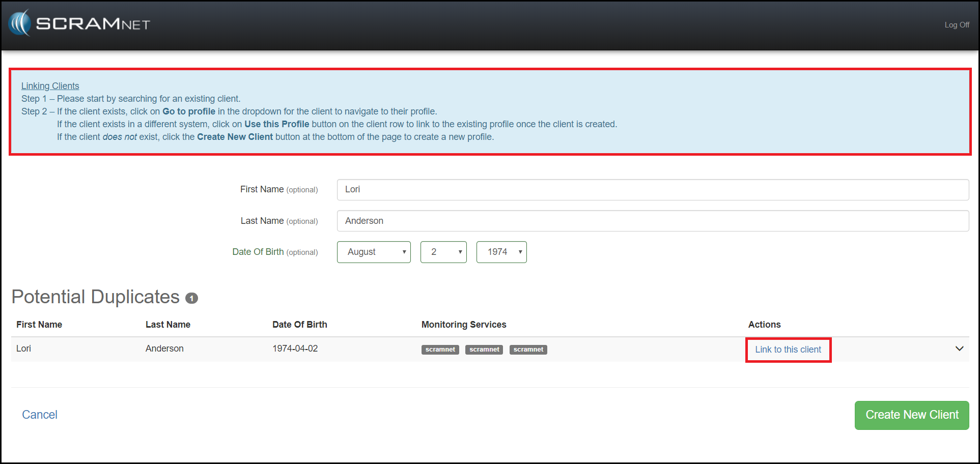The image size is (980, 464).
Task: Focus the First Name input field
Action: pos(653,190)
